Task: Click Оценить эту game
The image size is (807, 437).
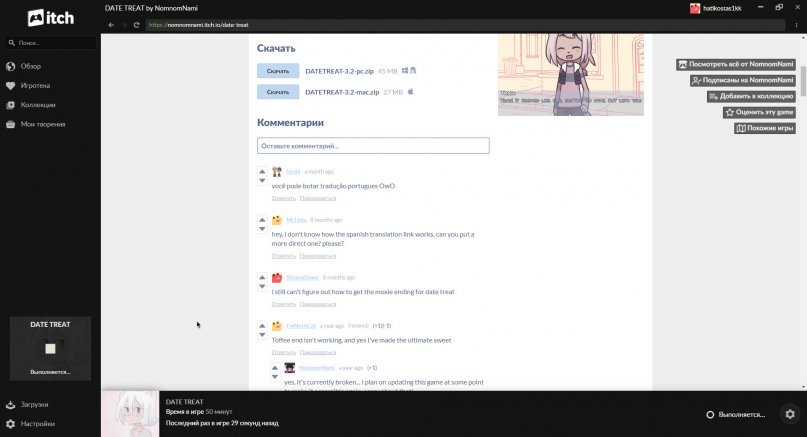Action: pos(759,112)
